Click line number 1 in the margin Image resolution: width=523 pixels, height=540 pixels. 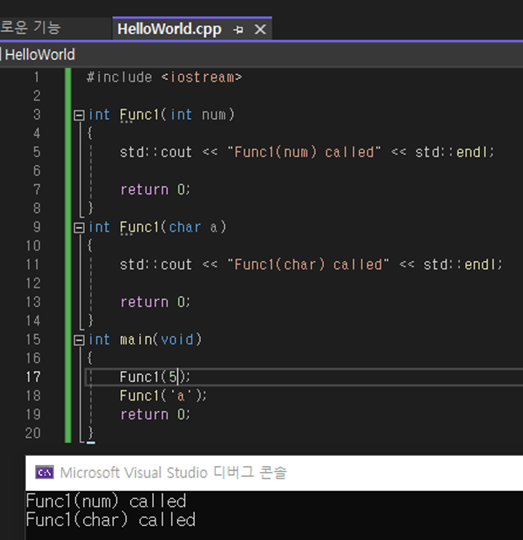tap(37, 77)
